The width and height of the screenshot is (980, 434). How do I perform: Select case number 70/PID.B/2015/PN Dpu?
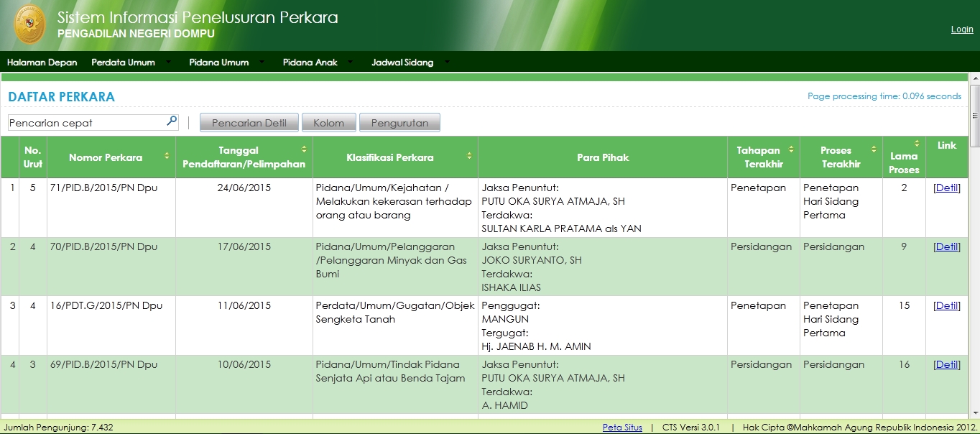[x=103, y=246]
